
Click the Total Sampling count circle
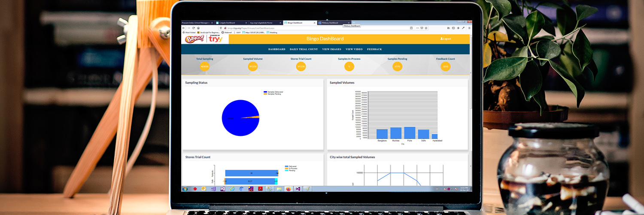[205, 67]
